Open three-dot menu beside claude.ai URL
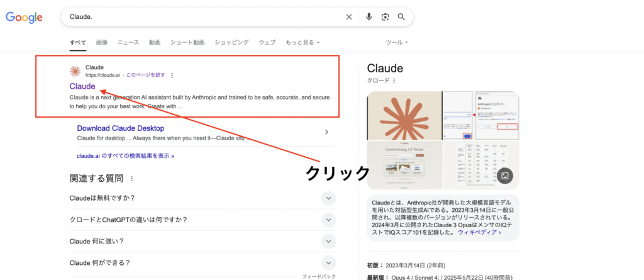The height and width of the screenshot is (280, 644). coord(172,76)
